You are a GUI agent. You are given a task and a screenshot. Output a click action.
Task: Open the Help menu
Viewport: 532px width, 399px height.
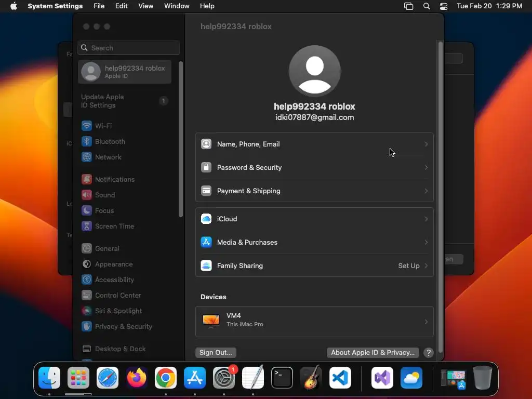click(207, 6)
